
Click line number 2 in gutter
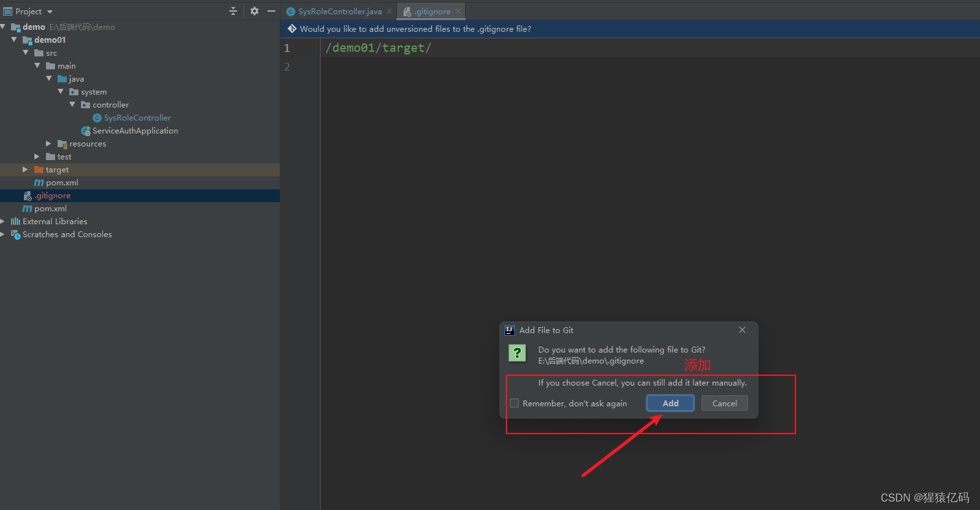(x=287, y=67)
